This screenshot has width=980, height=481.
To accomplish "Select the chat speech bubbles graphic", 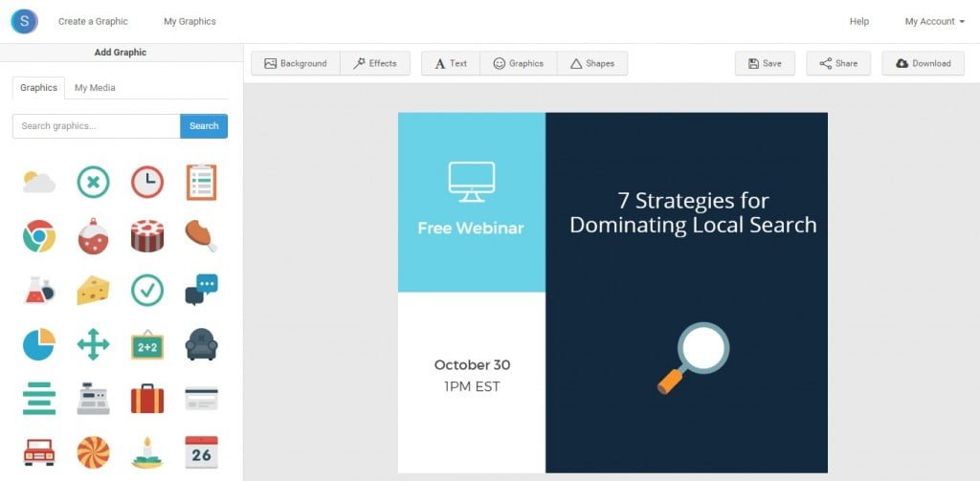I will pos(201,290).
